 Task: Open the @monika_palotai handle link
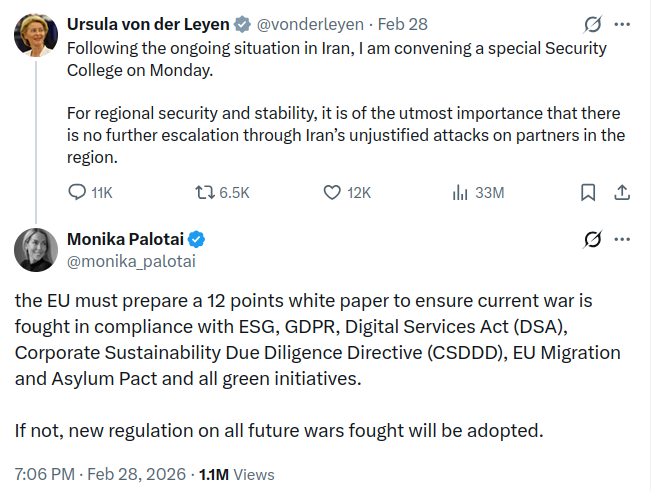point(130,261)
